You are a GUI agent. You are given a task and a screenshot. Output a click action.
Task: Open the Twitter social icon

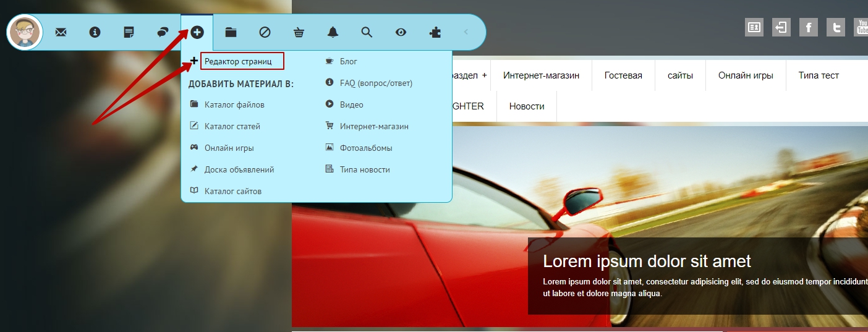click(836, 27)
